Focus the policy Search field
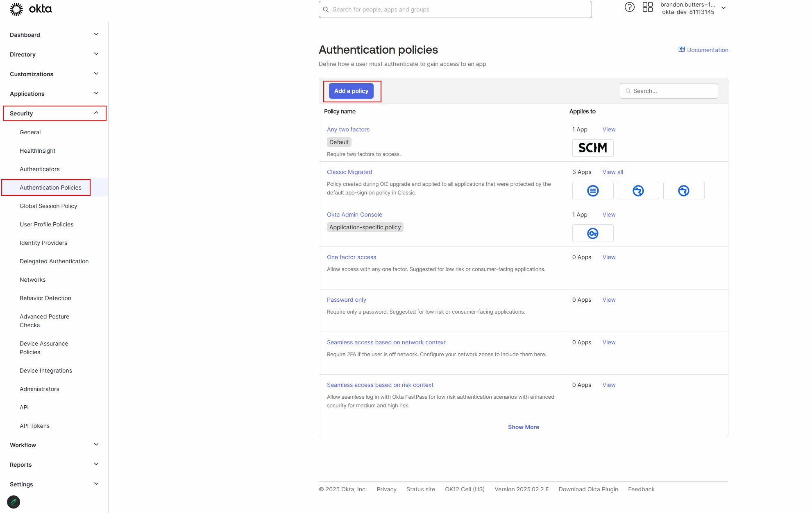812x513 pixels. click(x=669, y=91)
